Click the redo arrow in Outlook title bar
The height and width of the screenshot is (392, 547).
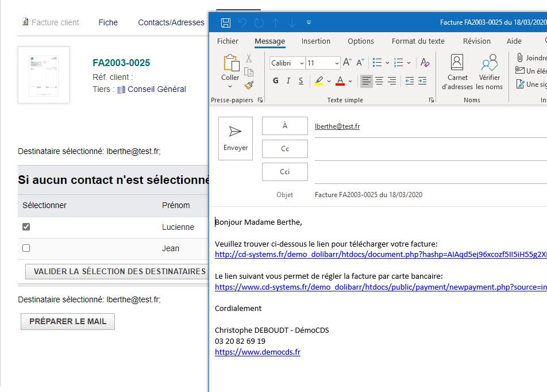(x=259, y=22)
